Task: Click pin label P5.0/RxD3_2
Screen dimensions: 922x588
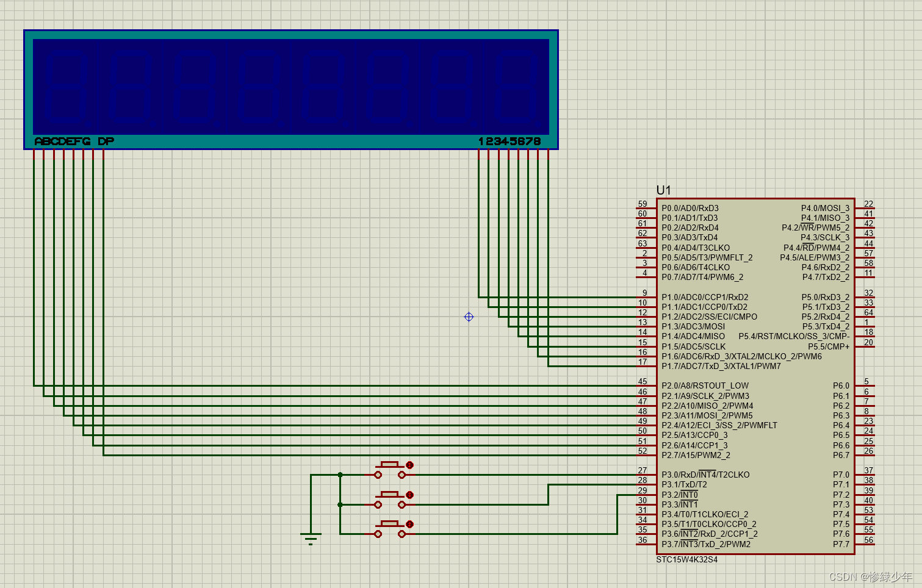Action: click(x=826, y=297)
